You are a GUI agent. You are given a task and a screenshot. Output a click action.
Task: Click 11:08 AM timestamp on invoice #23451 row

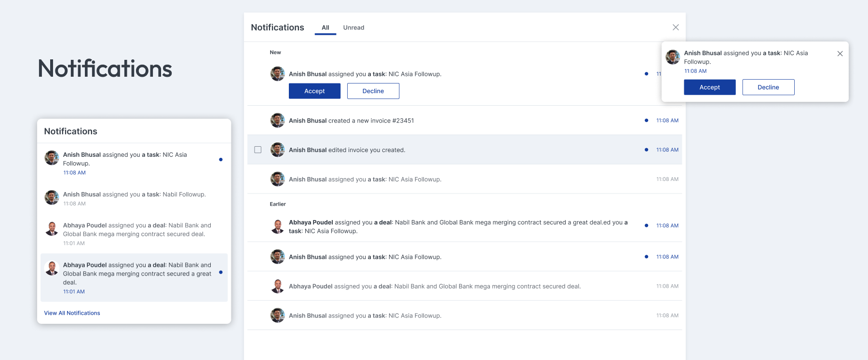(x=667, y=121)
